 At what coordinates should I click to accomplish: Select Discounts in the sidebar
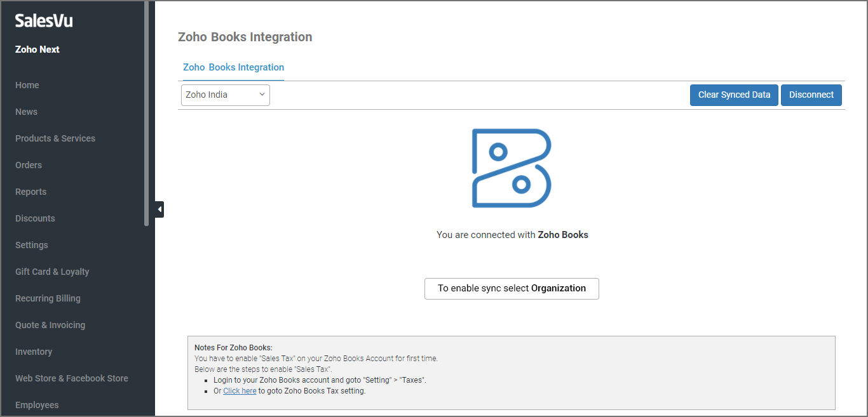[x=35, y=218]
